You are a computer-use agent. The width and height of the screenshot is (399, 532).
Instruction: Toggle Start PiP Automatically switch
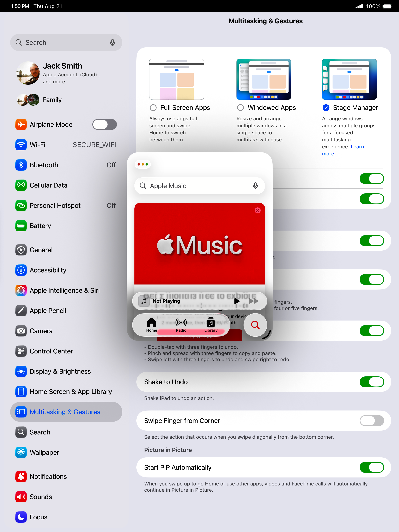(x=372, y=467)
